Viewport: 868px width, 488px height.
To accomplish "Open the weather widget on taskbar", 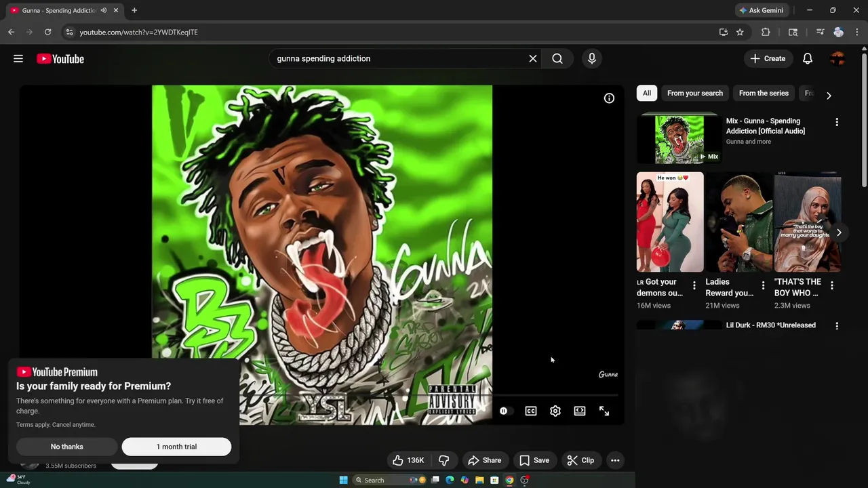I will pos(19,480).
